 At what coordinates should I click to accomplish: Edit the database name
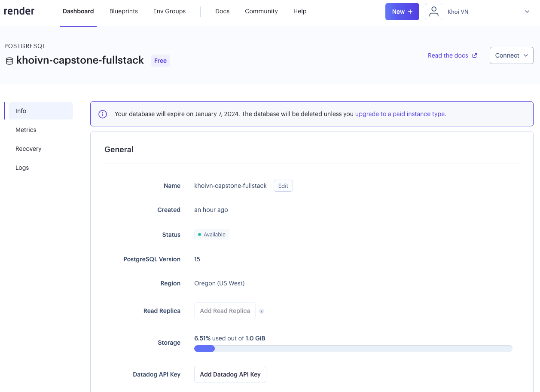click(283, 186)
